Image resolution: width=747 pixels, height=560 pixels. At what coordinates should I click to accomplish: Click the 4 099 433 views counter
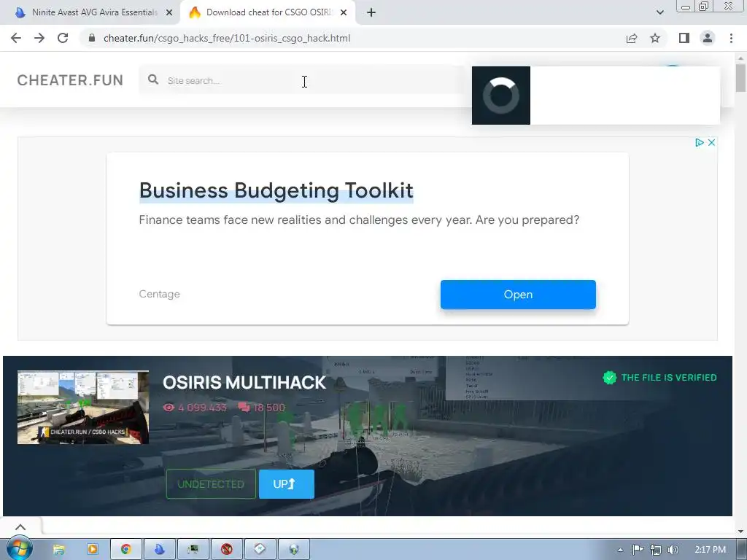194,408
